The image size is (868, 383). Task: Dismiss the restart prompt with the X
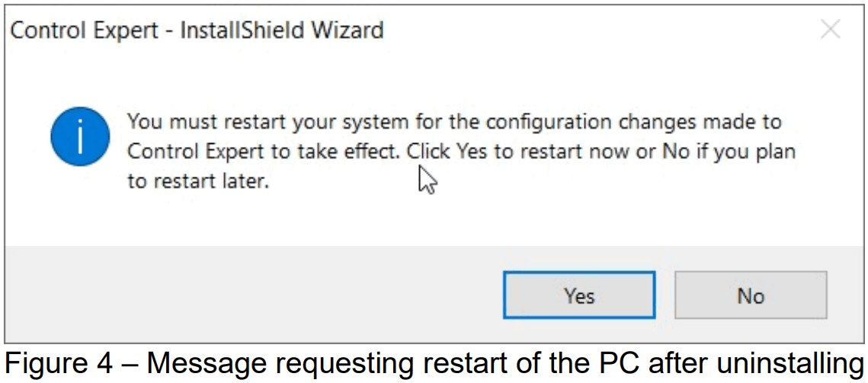(830, 30)
